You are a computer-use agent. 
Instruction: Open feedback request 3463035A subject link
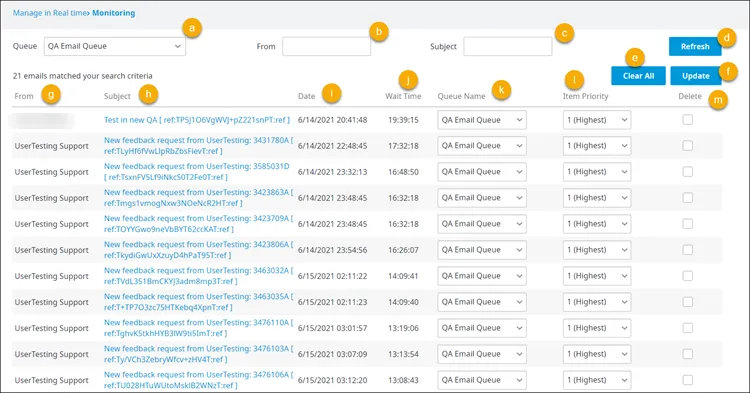coord(198,302)
